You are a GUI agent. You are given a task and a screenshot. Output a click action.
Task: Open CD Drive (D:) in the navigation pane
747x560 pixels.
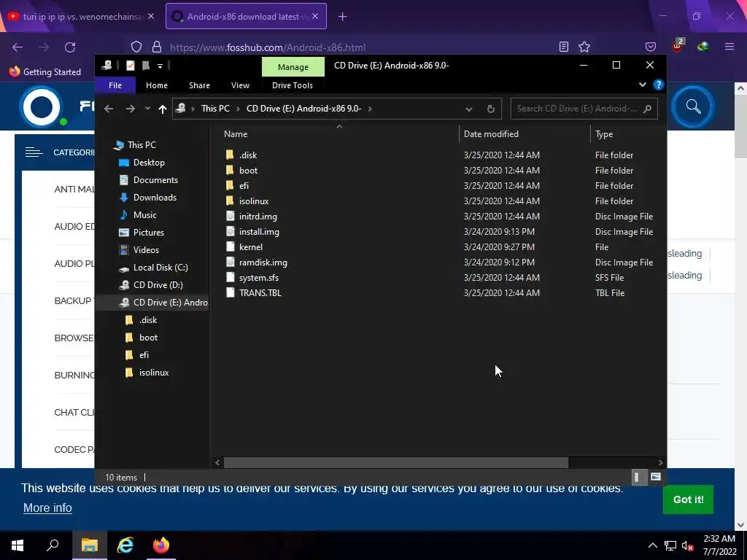[x=158, y=285]
